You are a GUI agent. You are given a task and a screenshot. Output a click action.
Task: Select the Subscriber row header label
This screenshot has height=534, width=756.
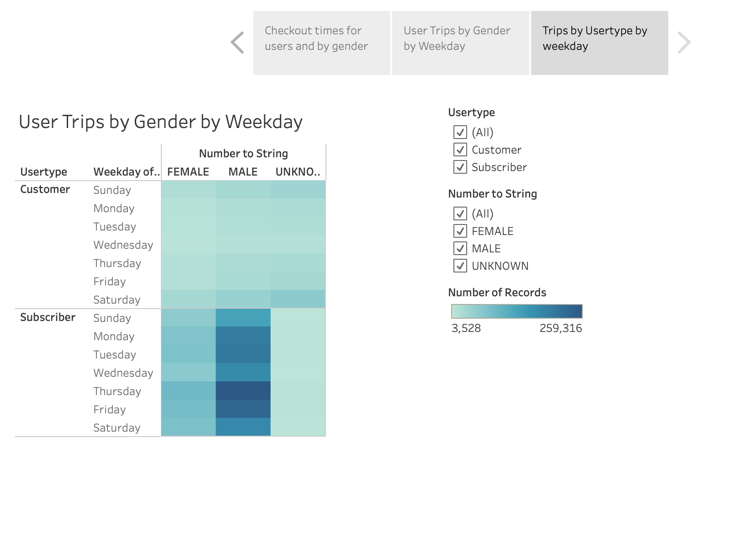(x=48, y=317)
